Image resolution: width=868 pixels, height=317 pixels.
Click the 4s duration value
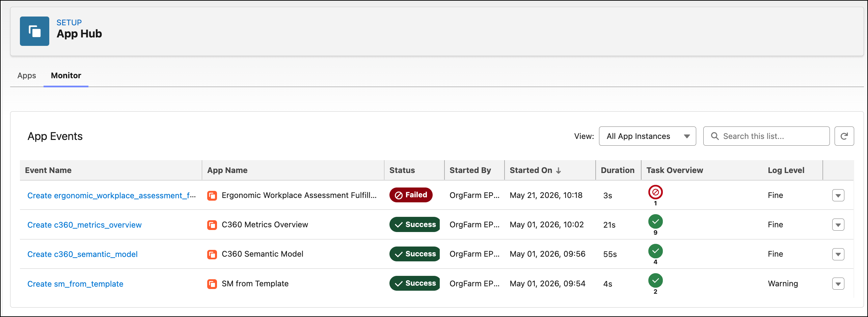(607, 284)
